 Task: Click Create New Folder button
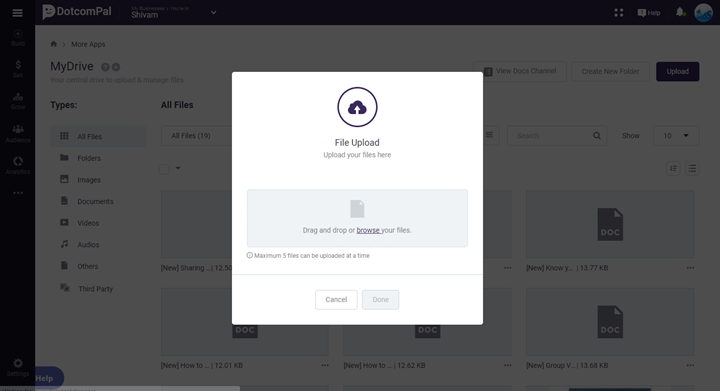pos(610,72)
